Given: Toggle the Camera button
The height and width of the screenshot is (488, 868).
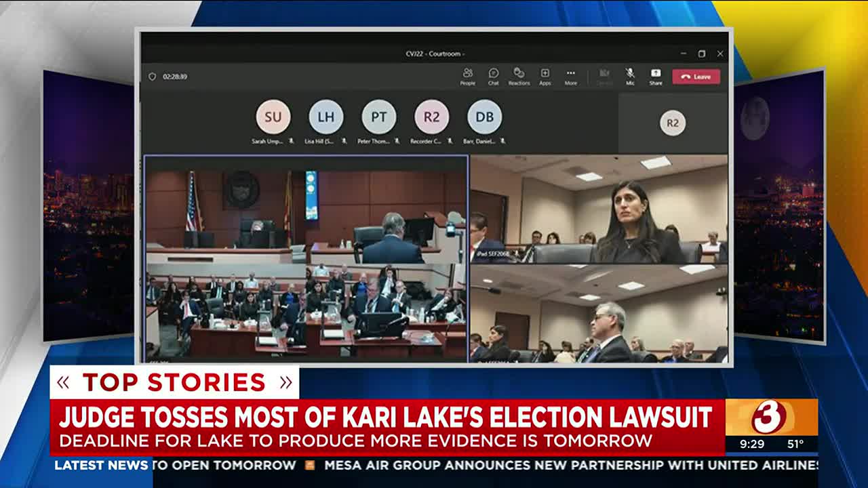Looking at the screenshot, I should coord(604,76).
